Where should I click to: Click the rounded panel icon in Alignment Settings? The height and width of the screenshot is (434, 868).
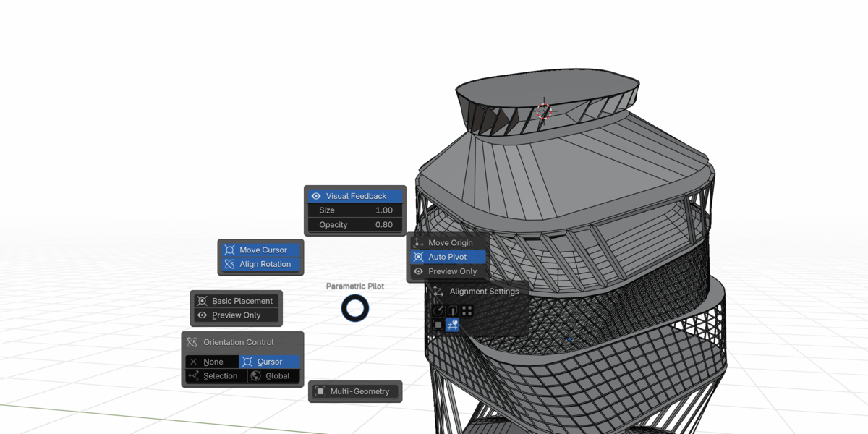point(453,311)
